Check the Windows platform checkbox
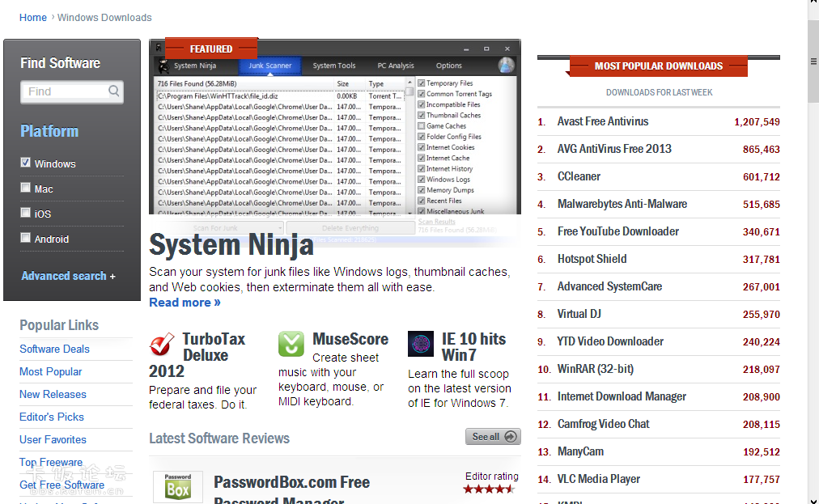 pyautogui.click(x=25, y=163)
